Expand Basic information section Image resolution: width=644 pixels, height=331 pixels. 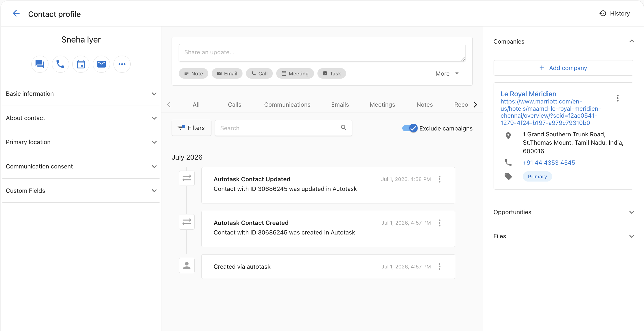coord(81,94)
